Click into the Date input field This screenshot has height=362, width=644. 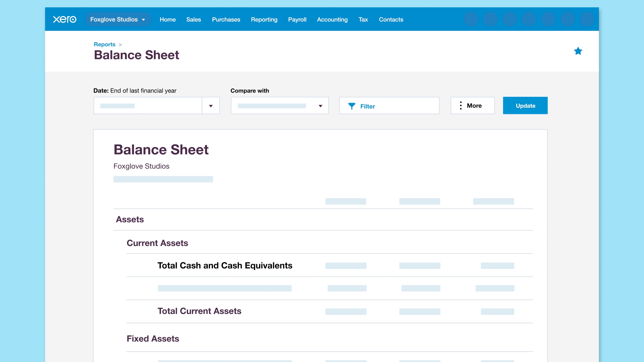pos(148,106)
